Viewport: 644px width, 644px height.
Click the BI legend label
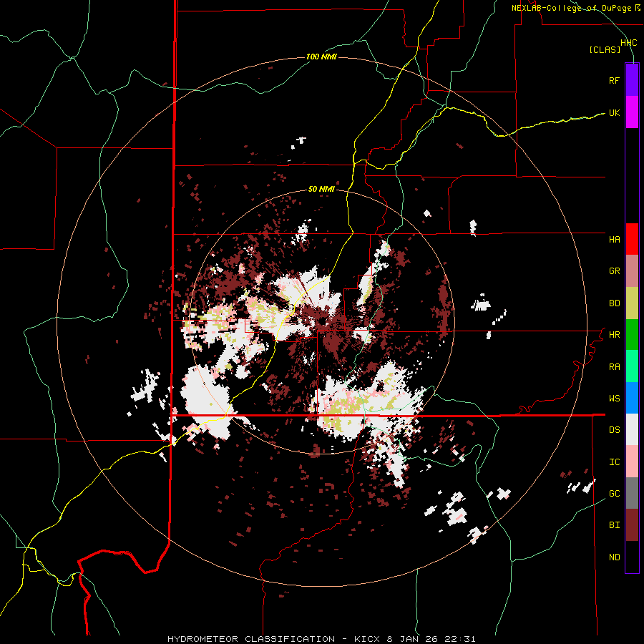click(614, 525)
